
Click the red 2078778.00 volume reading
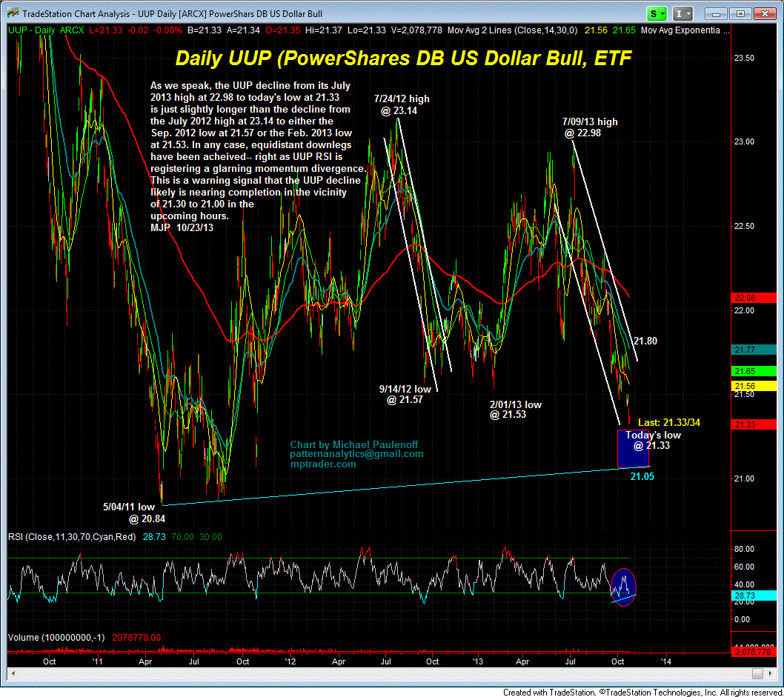pyautogui.click(x=136, y=638)
